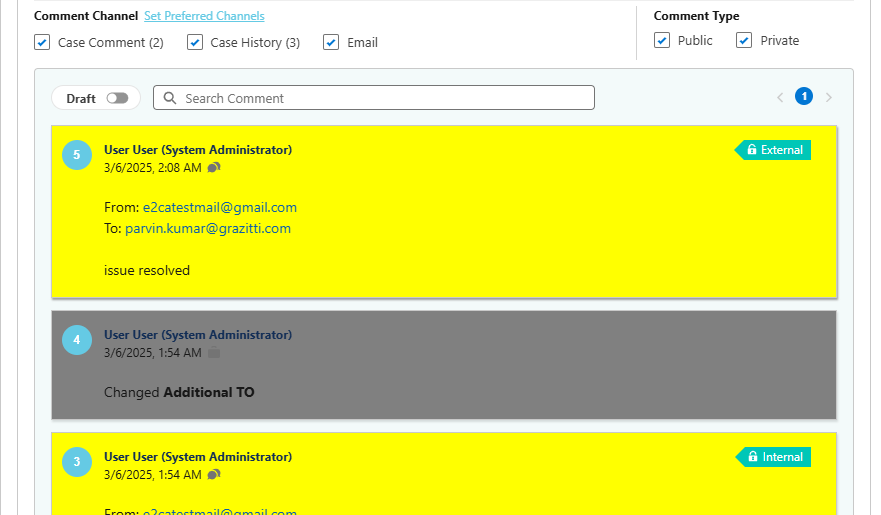881x515 pixels.
Task: Click the search magnifier icon
Action: 170,98
